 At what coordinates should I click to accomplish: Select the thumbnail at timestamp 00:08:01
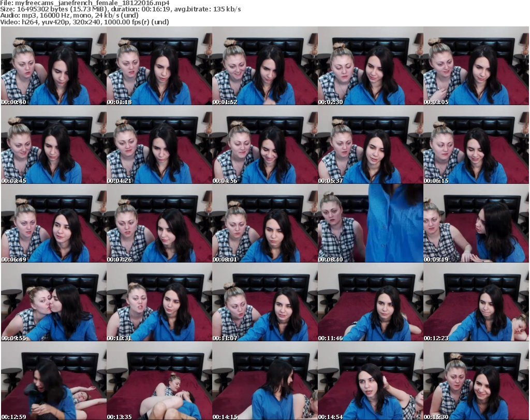pos(264,223)
